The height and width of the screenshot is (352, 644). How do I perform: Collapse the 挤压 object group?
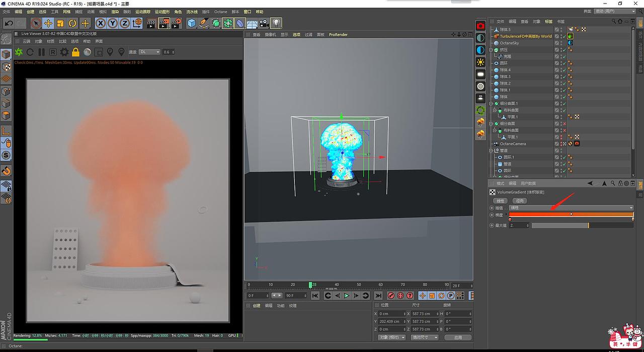click(491, 50)
